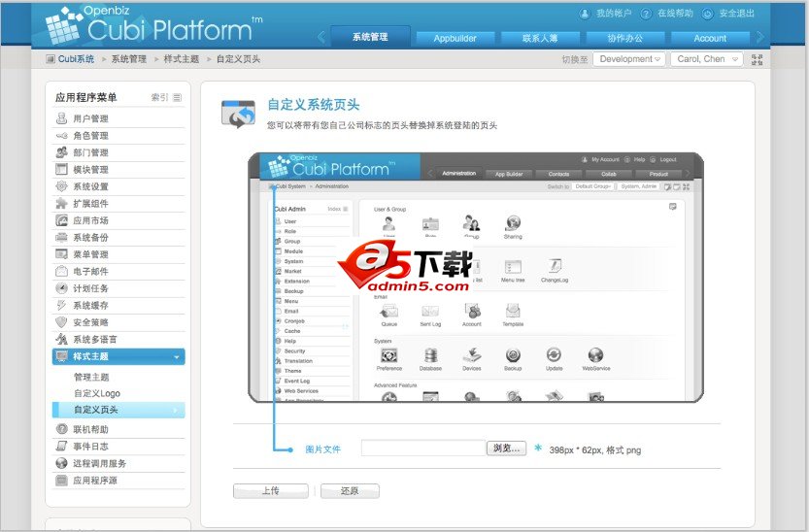Screen dimensions: 809x532
Task: Click the 还原 restore button
Action: pyautogui.click(x=350, y=491)
